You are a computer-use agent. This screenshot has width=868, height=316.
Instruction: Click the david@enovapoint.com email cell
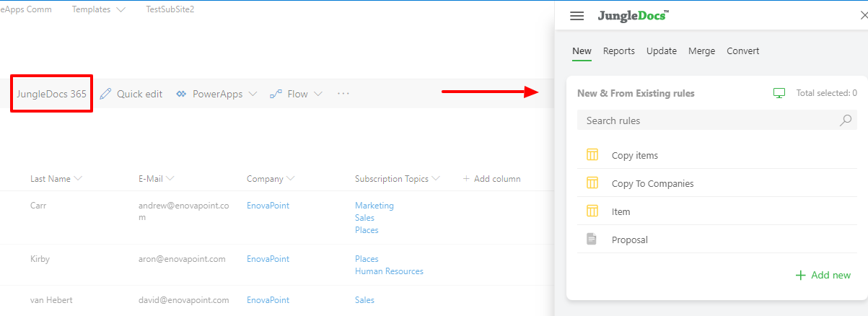(183, 300)
